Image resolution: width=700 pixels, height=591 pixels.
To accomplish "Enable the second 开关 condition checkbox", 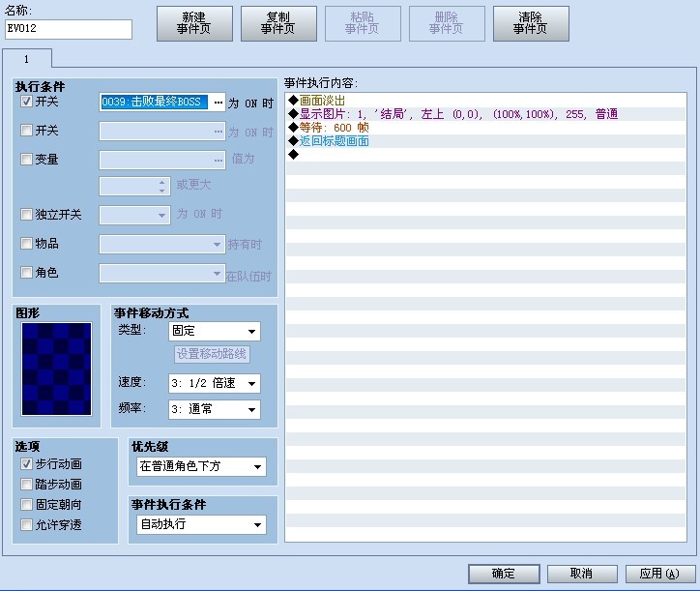I will tap(26, 131).
